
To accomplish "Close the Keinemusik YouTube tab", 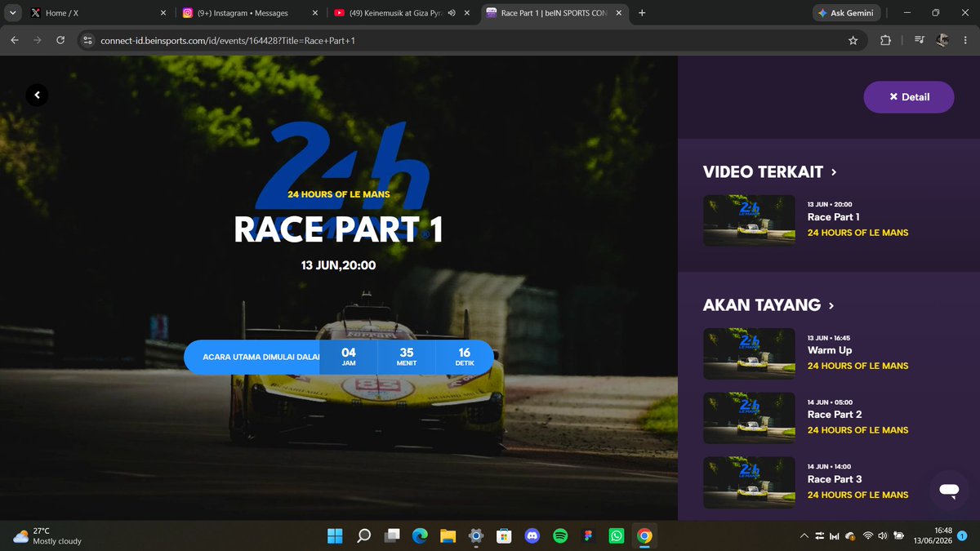I will click(467, 13).
